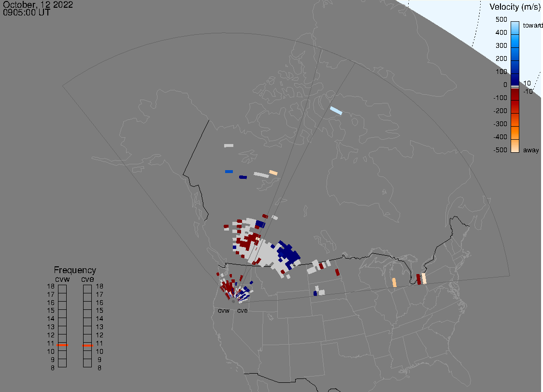Pick the palest blue 400–500 color segment

pyautogui.click(x=515, y=28)
